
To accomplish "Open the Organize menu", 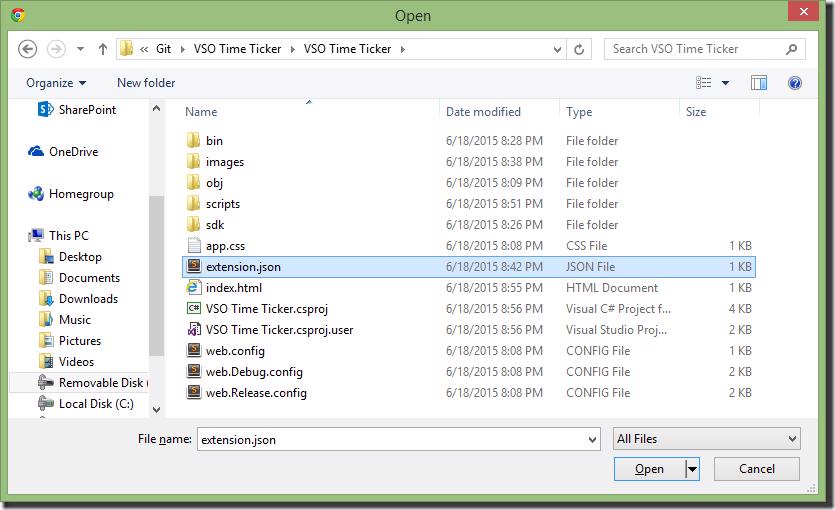I will coord(56,83).
